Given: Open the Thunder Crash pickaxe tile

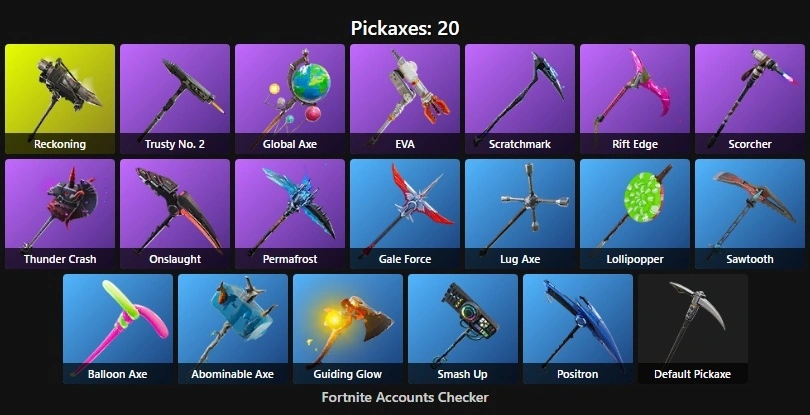Looking at the screenshot, I should [60, 214].
